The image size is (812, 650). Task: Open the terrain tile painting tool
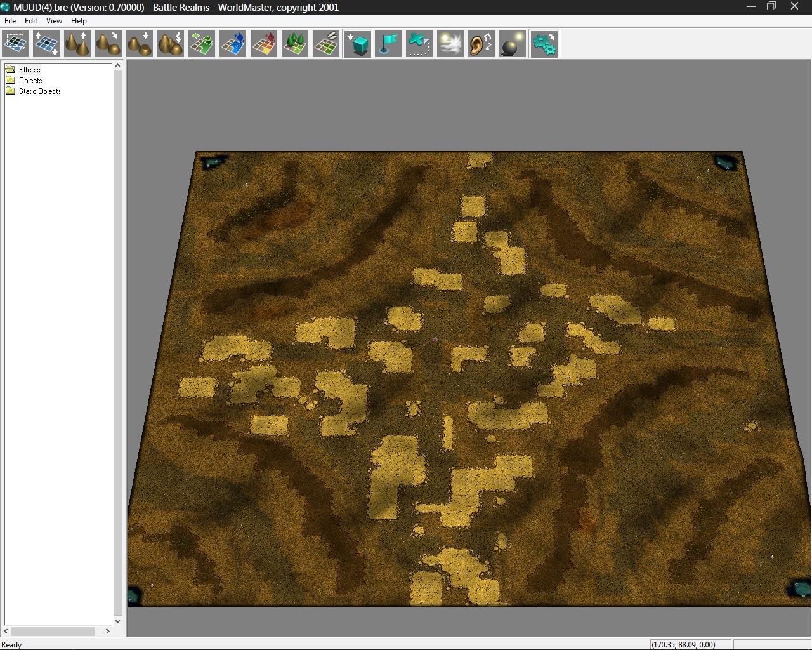click(202, 44)
